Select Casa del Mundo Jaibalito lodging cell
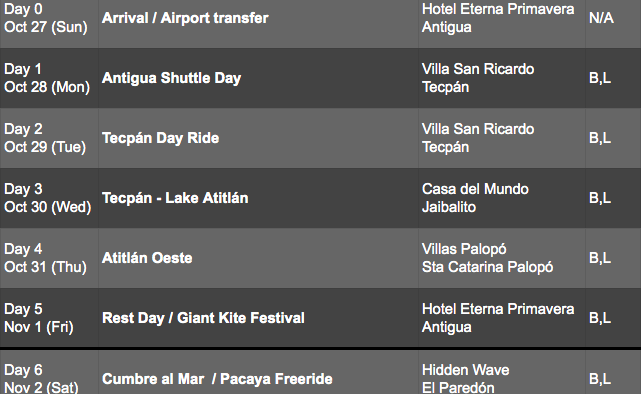Viewport: 641px width, 394px height. [502, 198]
